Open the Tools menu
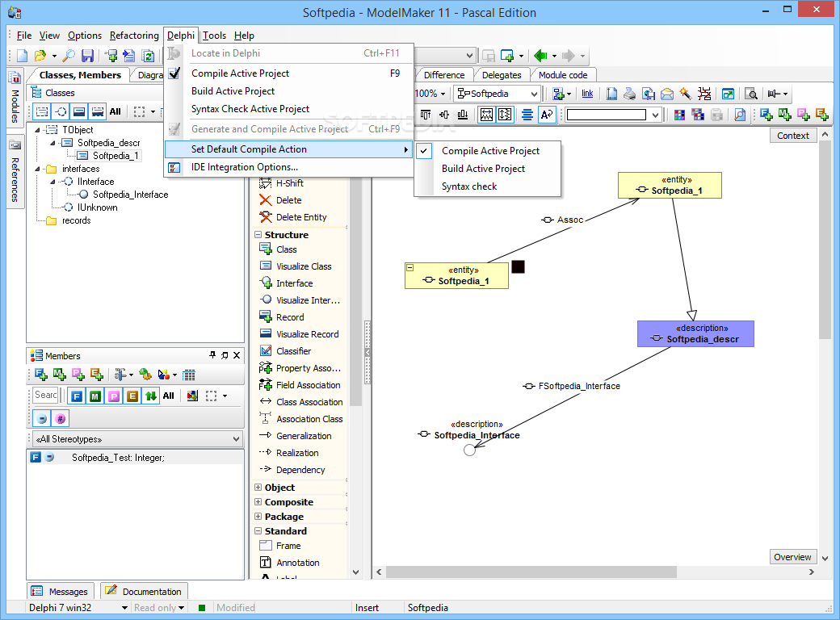The image size is (840, 620). coord(214,36)
